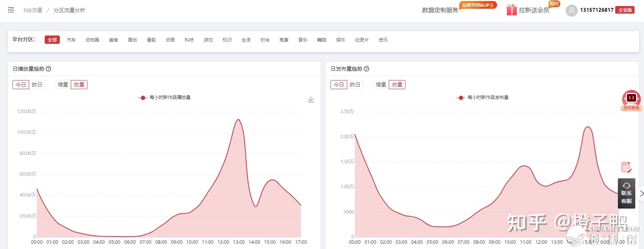Select the 游戏 platform category

(x=208, y=40)
